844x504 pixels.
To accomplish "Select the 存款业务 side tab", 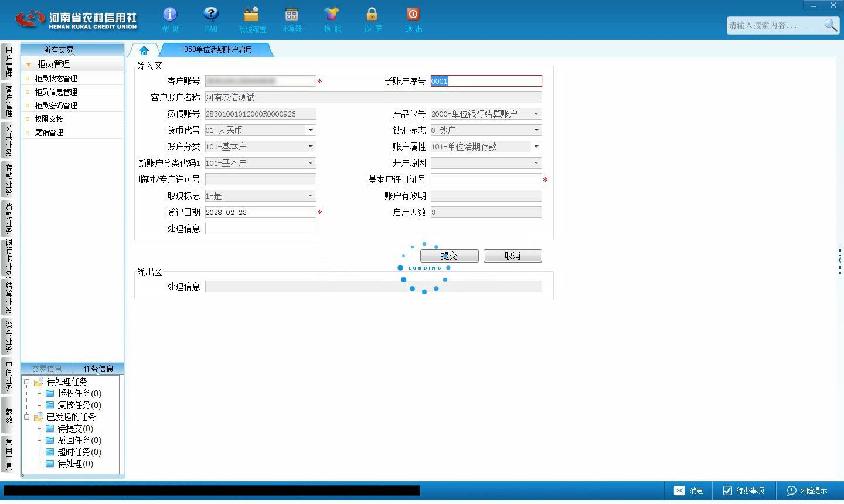I will [x=9, y=179].
